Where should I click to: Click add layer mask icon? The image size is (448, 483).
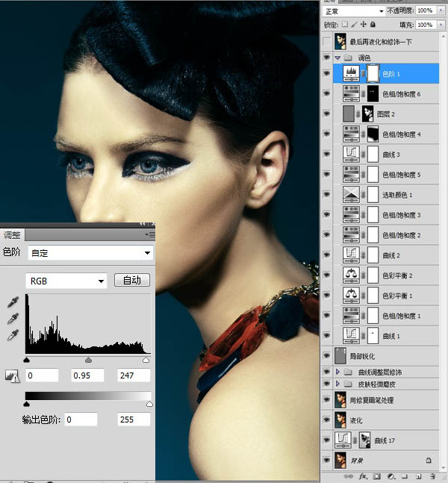pyautogui.click(x=376, y=476)
